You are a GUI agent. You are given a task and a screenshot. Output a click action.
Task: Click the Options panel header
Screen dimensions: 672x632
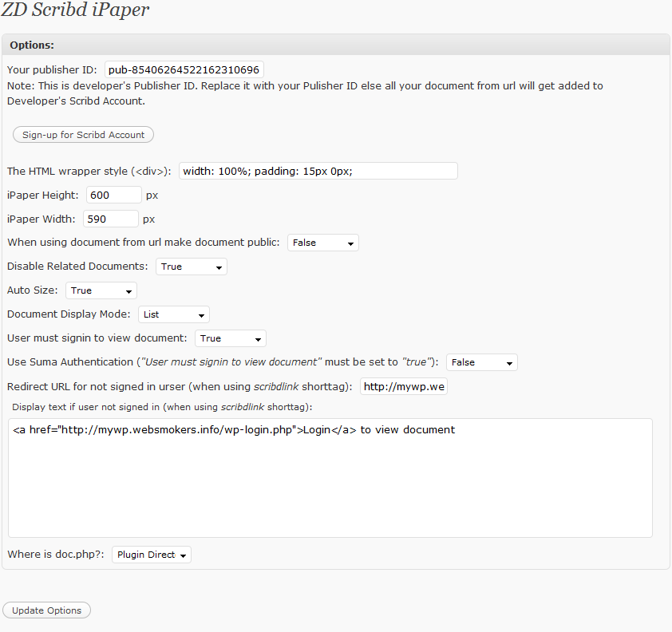coord(336,45)
